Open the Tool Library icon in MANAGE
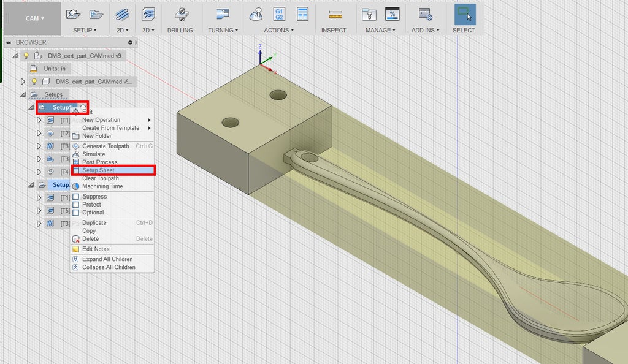 pyautogui.click(x=369, y=14)
